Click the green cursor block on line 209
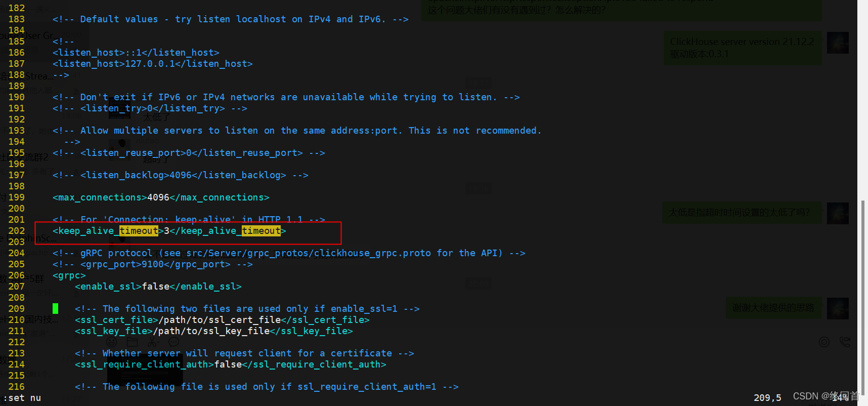Image resolution: width=868 pixels, height=406 pixels. click(x=56, y=309)
